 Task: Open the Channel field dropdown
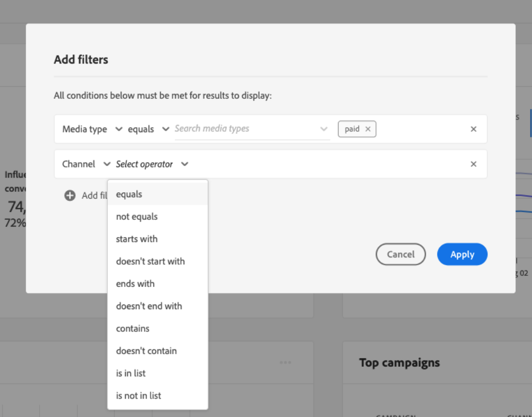point(86,164)
